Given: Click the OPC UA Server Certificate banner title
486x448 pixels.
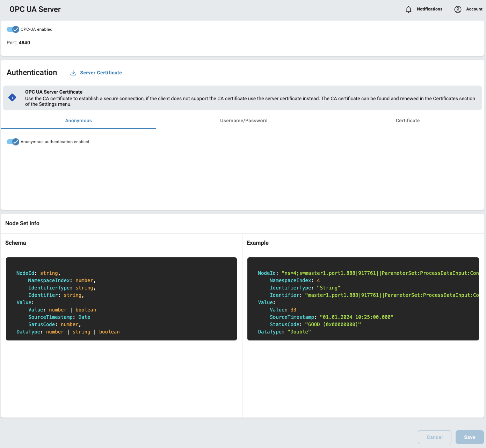Looking at the screenshot, I should 54,92.
